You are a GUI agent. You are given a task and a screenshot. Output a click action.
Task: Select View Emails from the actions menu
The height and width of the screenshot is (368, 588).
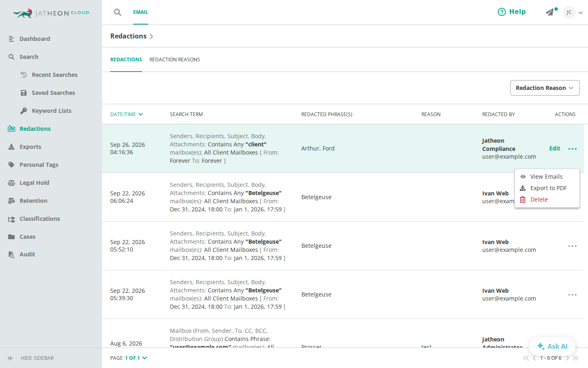click(547, 177)
